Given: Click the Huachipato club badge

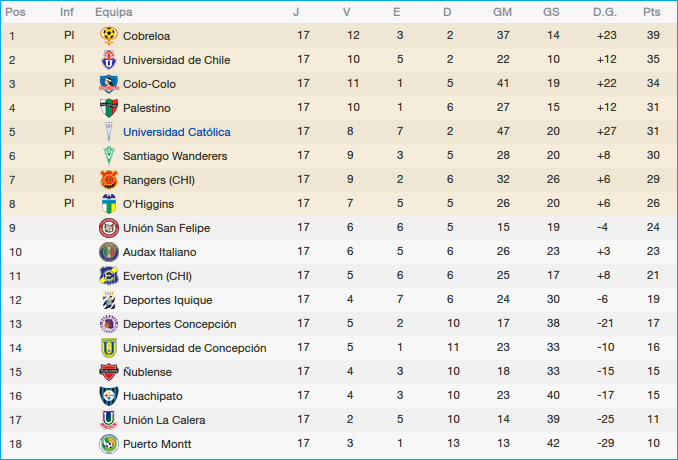Looking at the screenshot, I should coord(108,395).
